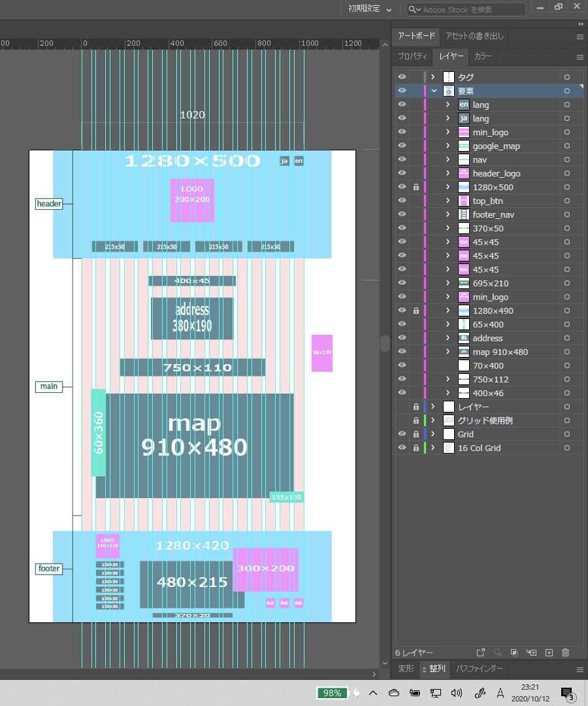588x706 pixels.
Task: Hide the 695×210 sublayer
Action: click(x=402, y=283)
